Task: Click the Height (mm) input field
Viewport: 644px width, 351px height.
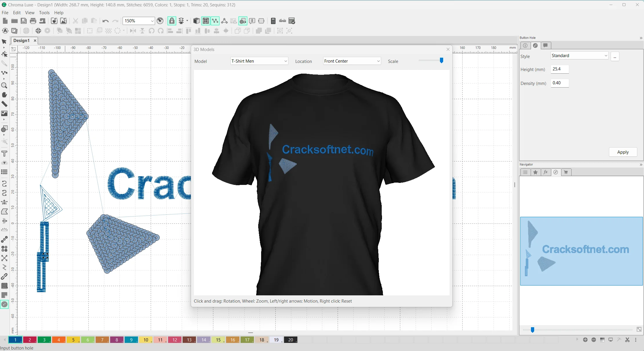Action: coord(560,69)
